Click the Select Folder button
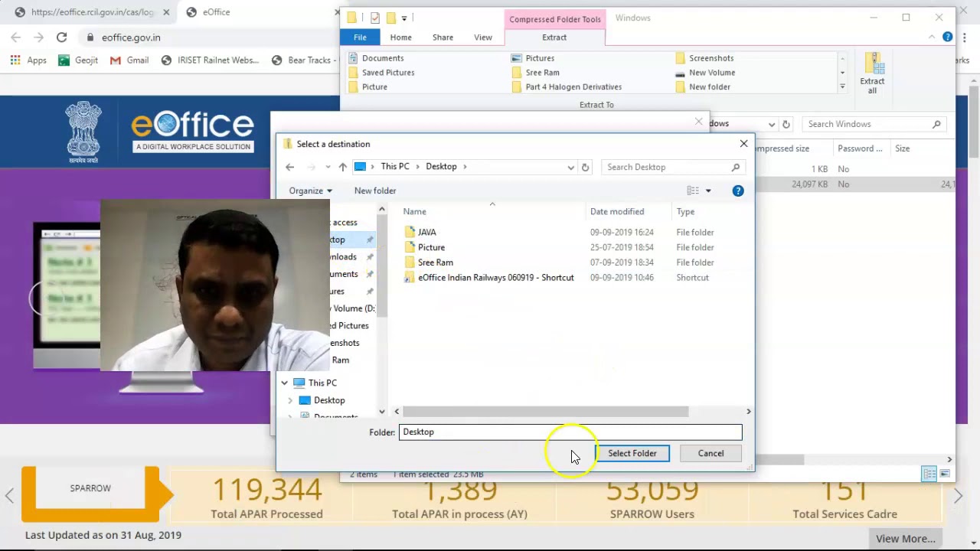 [x=632, y=453]
